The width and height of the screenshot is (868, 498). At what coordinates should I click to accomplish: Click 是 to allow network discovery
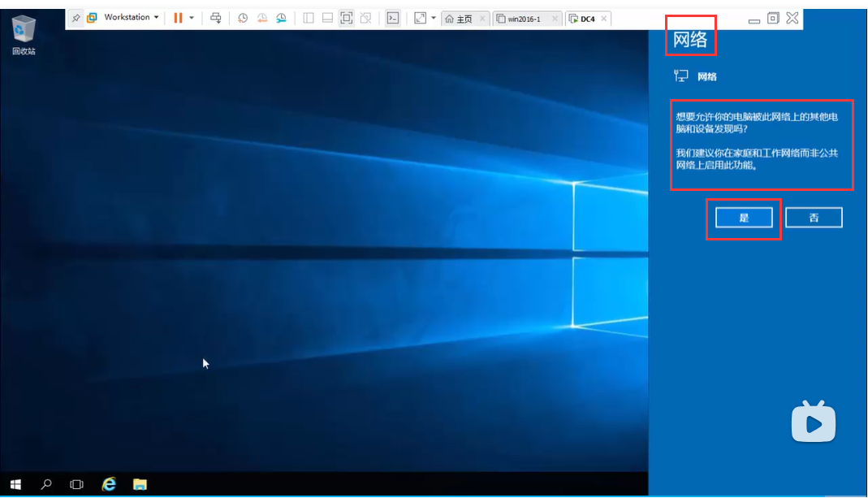[744, 218]
